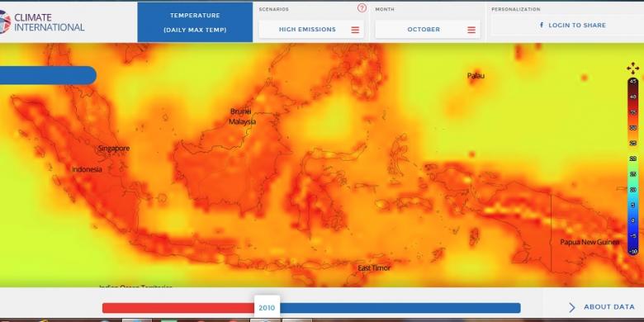Click the hamburger icon beside High Emissions
The height and width of the screenshot is (322, 644).
[355, 30]
